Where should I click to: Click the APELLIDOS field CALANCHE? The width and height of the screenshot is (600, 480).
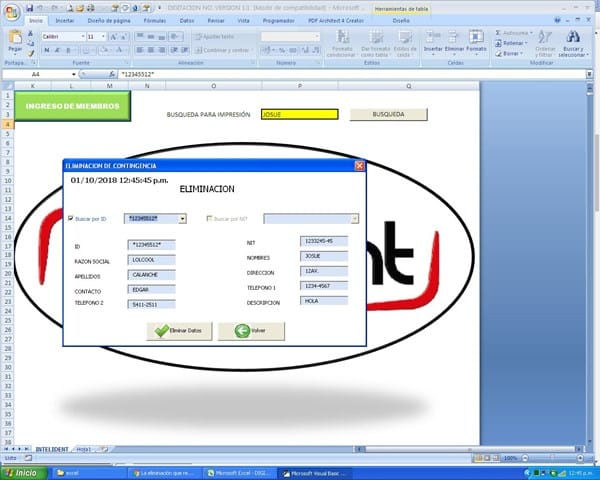152,275
